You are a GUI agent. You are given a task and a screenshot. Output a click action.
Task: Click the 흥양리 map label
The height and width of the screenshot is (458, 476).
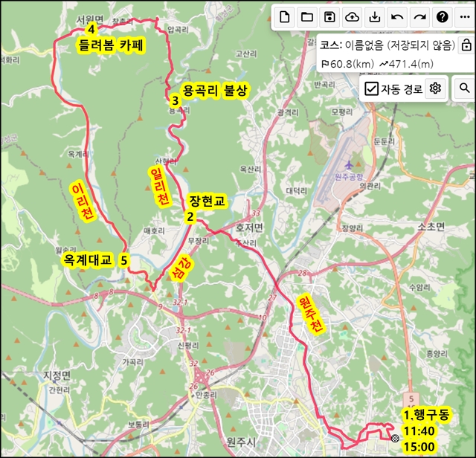(x=437, y=354)
